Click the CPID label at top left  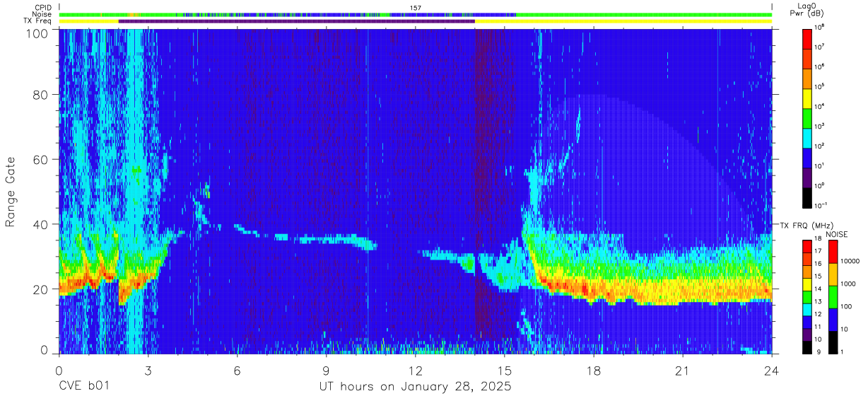coord(43,8)
